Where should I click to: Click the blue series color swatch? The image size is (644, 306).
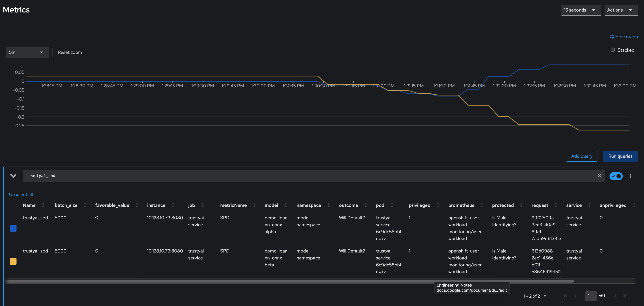(13, 228)
